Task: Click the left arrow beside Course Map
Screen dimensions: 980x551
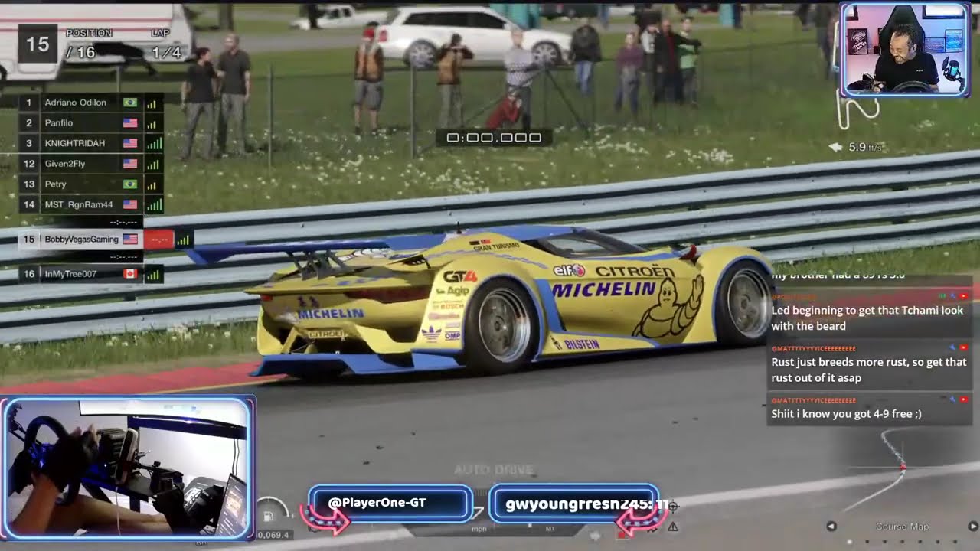Action: point(831,527)
